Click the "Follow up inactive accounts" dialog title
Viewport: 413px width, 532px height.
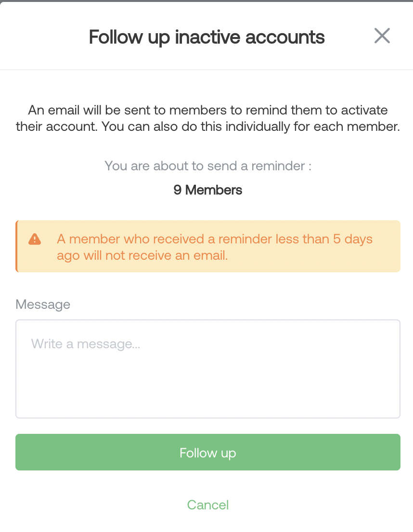pyautogui.click(x=206, y=37)
